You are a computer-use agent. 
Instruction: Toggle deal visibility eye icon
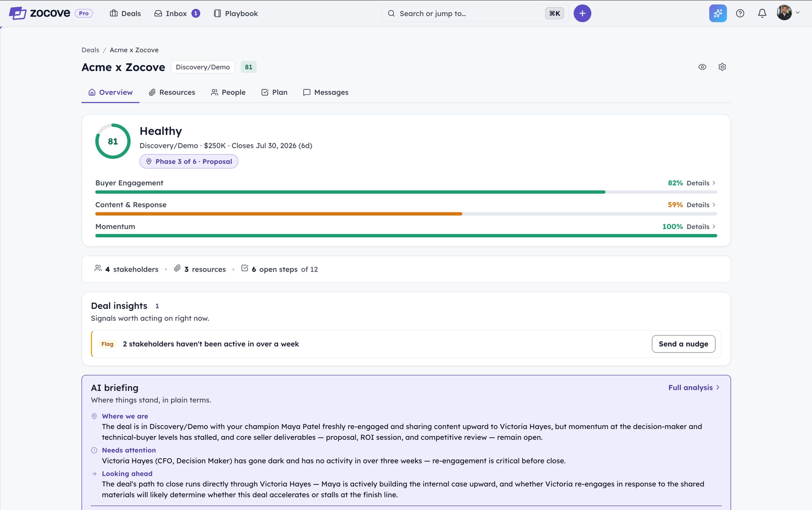[702, 67]
